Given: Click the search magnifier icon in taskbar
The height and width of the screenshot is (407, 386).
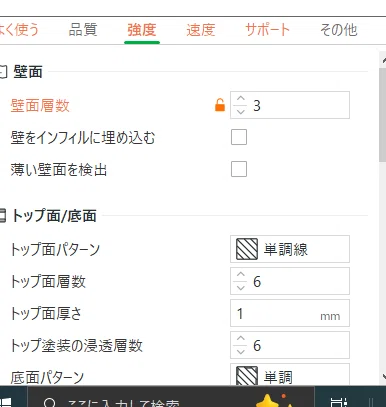Looking at the screenshot, I should (x=50, y=402).
